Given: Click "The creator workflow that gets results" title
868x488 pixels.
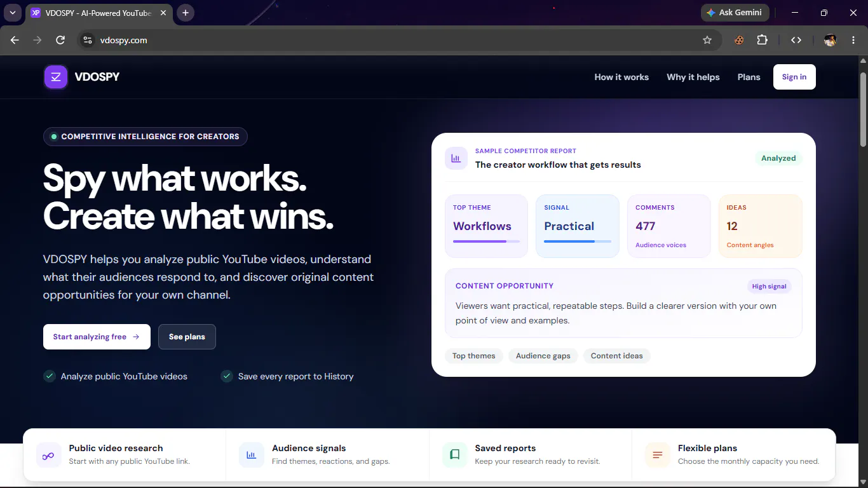Looking at the screenshot, I should (558, 165).
